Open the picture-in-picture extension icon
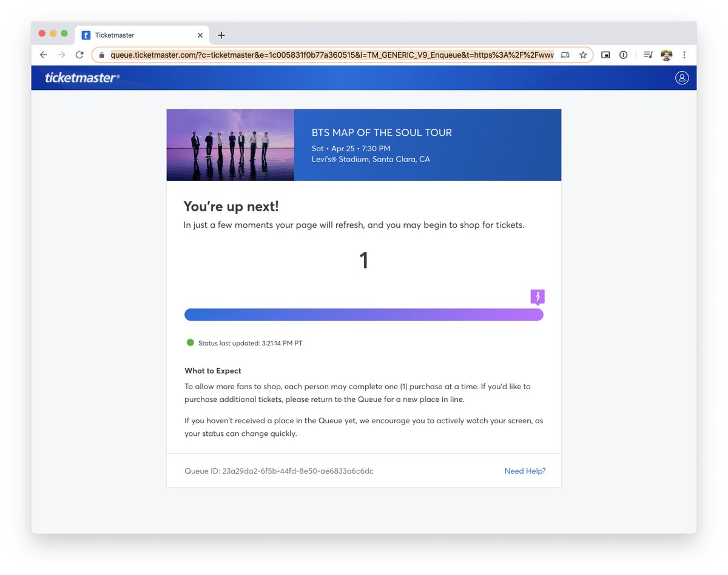The image size is (728, 575). coord(605,55)
